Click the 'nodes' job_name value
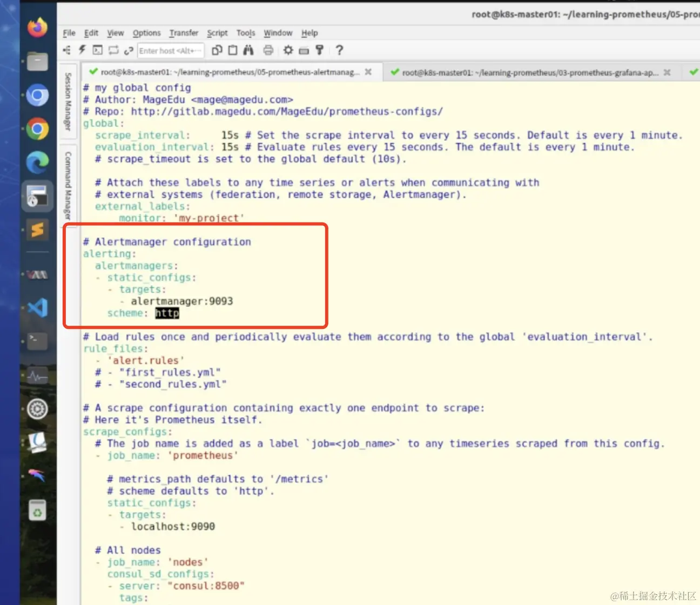The image size is (700, 605). 187,562
